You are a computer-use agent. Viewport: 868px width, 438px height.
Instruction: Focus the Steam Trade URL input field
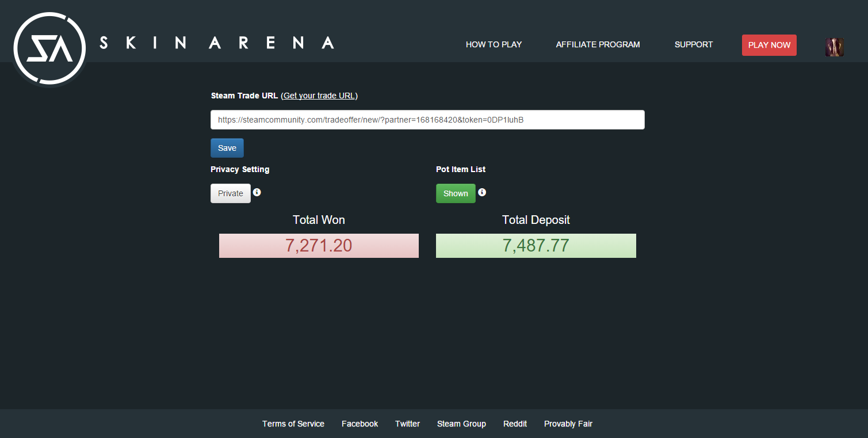(427, 120)
